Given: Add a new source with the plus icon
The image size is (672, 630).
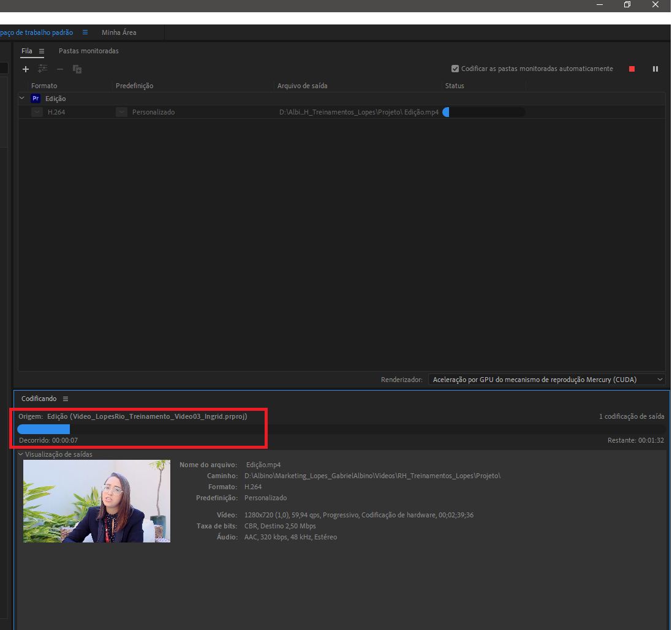Looking at the screenshot, I should (x=26, y=69).
